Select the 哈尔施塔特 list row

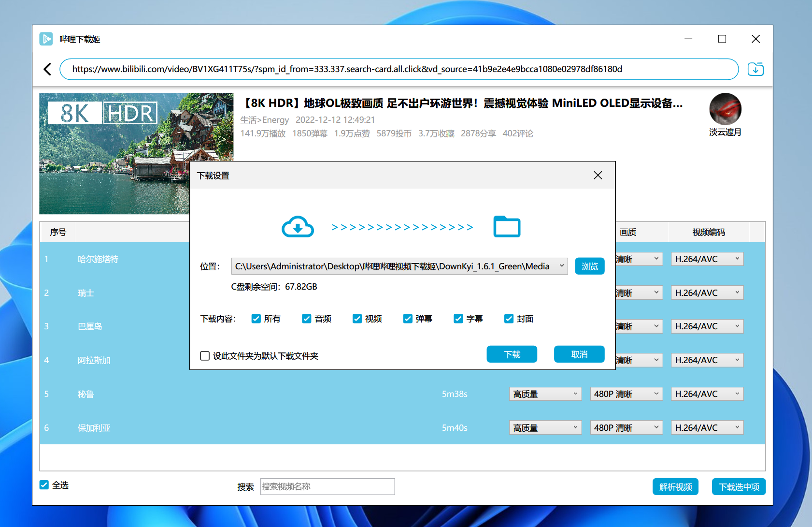tap(115, 259)
